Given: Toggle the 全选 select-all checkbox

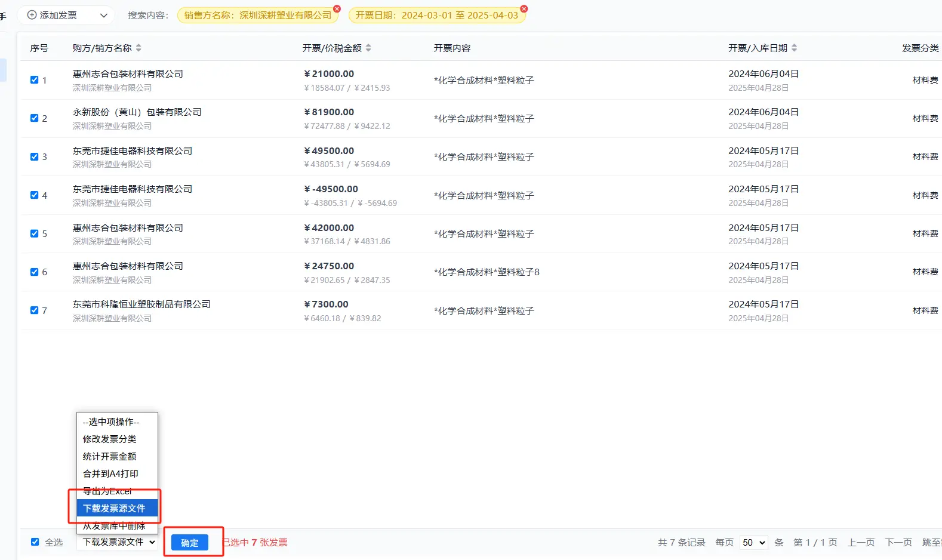Looking at the screenshot, I should click(x=35, y=542).
